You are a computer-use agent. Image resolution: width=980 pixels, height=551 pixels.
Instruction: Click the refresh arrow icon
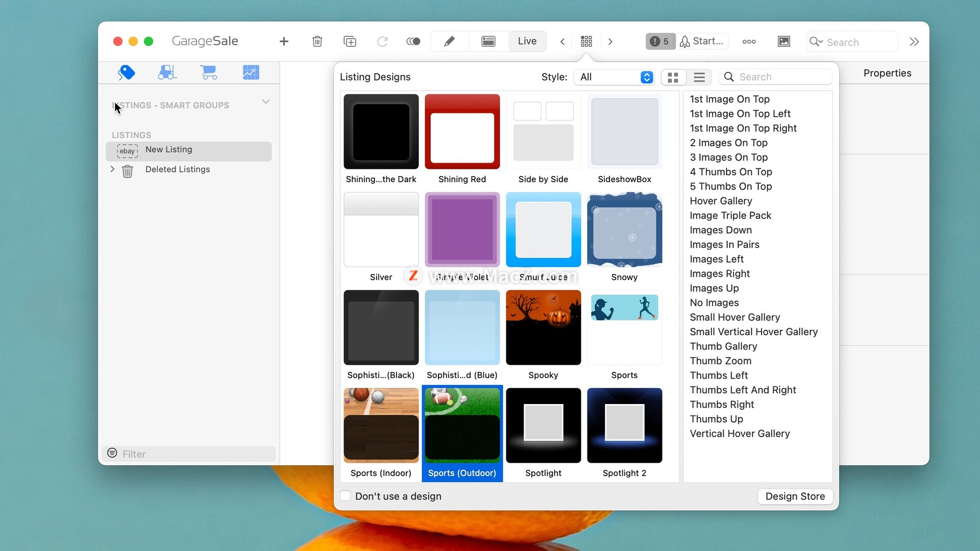(x=382, y=41)
